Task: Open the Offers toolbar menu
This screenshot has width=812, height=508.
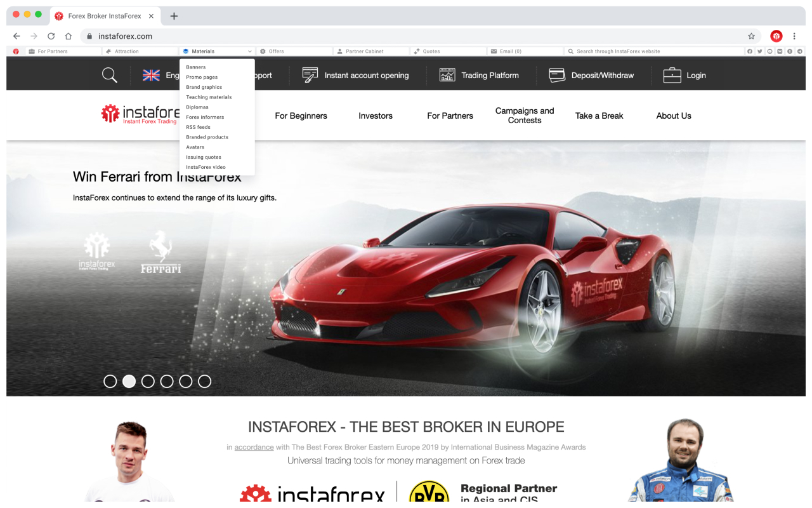Action: (x=294, y=51)
